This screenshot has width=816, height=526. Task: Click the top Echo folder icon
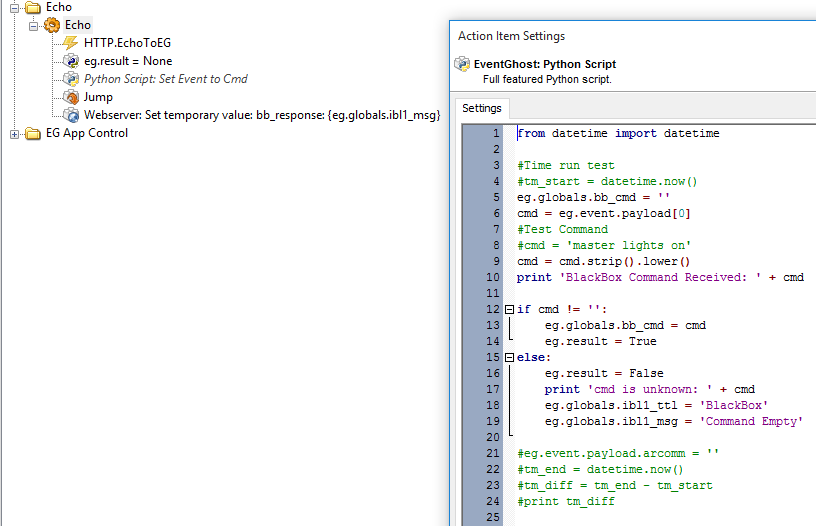point(33,7)
